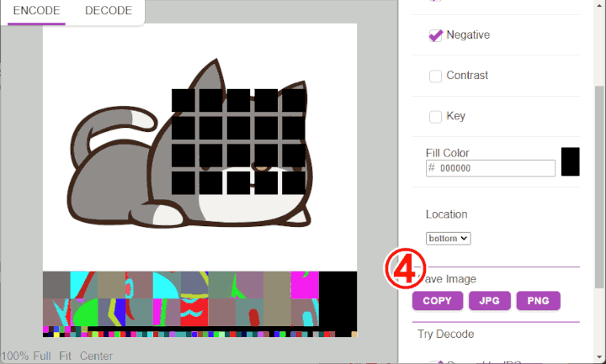Image resolution: width=606 pixels, height=364 pixels.
Task: Click the scrollbar down arrow
Action: click(x=599, y=357)
